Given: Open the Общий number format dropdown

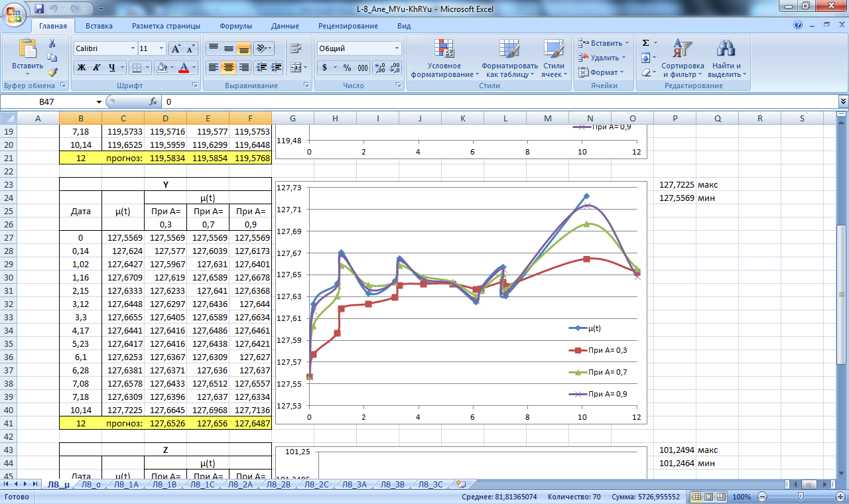Looking at the screenshot, I should [397, 48].
